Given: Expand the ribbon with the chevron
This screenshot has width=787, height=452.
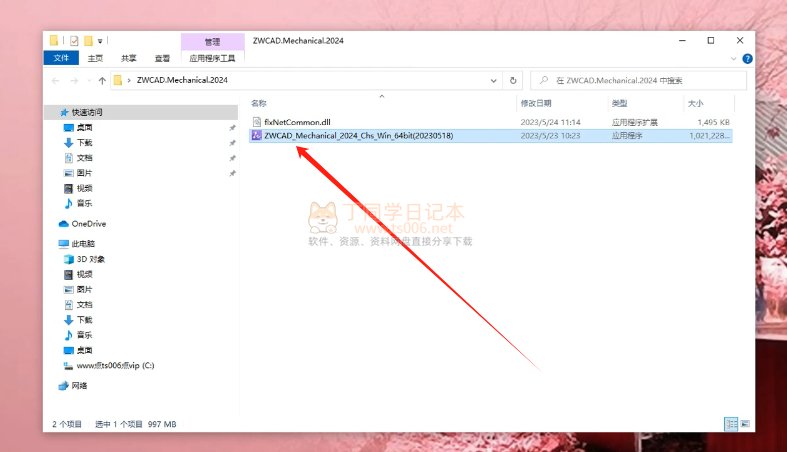Looking at the screenshot, I should pyautogui.click(x=733, y=59).
